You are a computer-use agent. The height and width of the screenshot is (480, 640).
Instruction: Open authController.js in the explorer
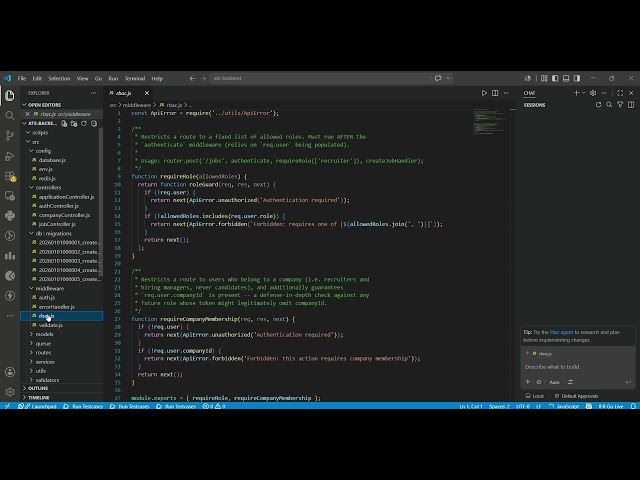click(58, 206)
